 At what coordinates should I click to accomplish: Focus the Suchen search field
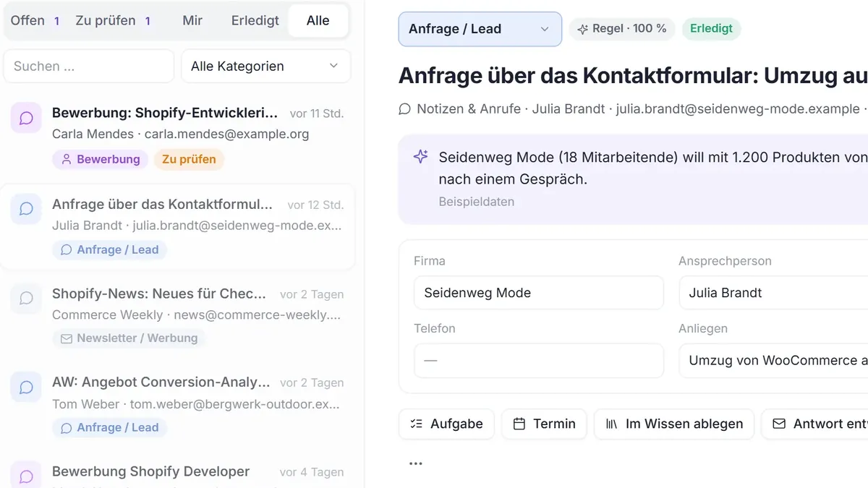click(x=89, y=66)
